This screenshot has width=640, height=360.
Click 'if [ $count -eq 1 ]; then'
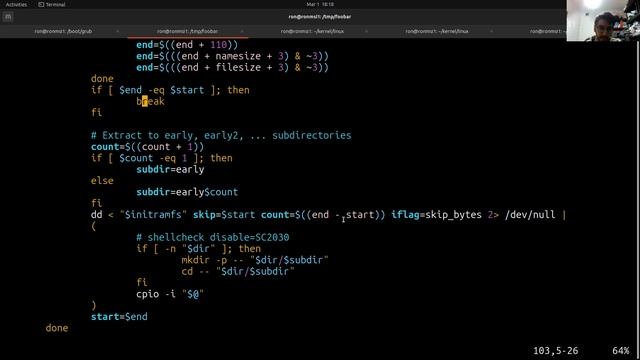click(x=162, y=158)
